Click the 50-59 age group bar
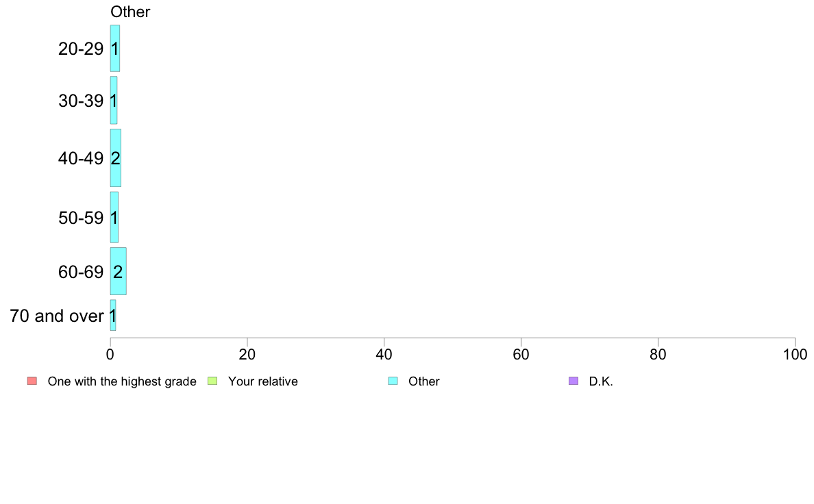The image size is (814, 504). pos(114,217)
